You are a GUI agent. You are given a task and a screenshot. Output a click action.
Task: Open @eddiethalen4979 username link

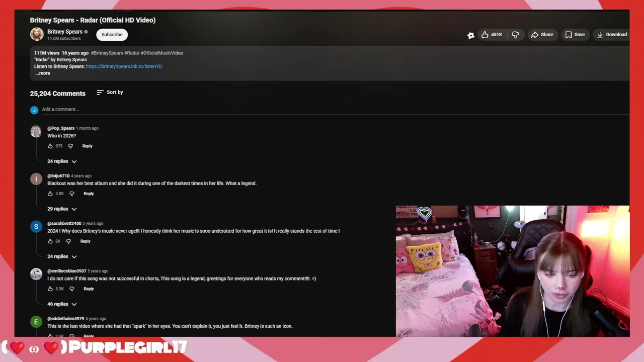(65, 319)
